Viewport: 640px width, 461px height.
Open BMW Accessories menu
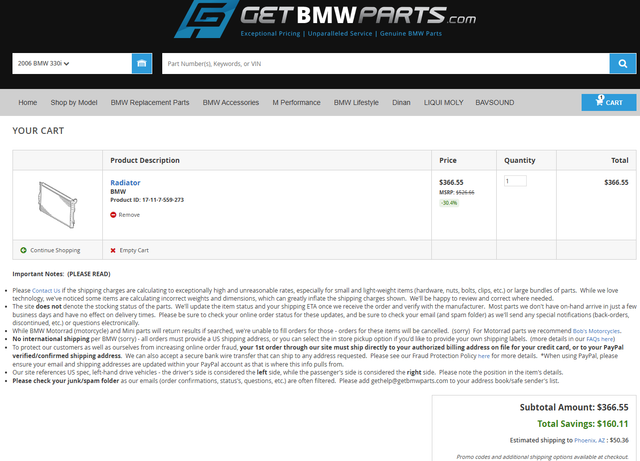pyautogui.click(x=231, y=102)
